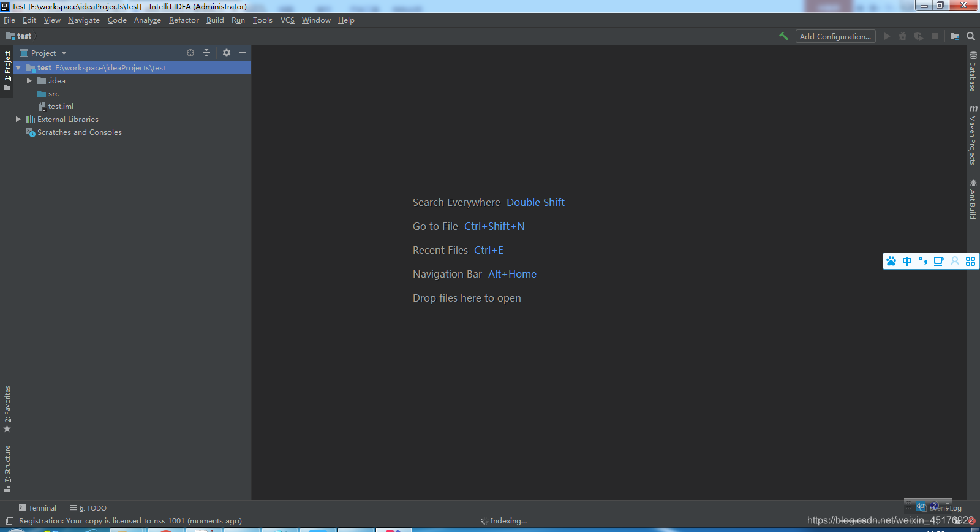Open the Ant Build tool window
980x532 pixels.
[x=973, y=199]
